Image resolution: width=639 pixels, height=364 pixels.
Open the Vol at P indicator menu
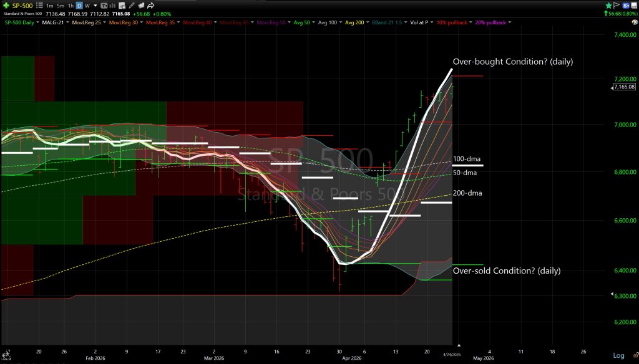pyautogui.click(x=432, y=22)
